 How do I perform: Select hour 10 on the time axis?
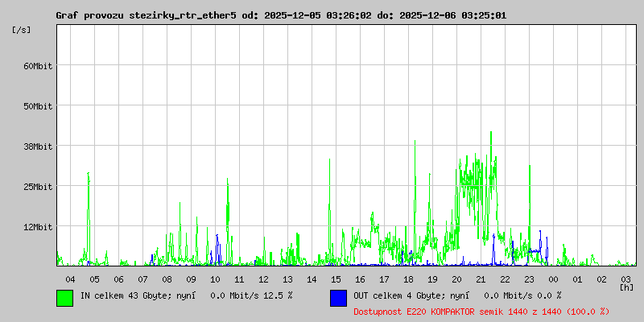pos(215,279)
